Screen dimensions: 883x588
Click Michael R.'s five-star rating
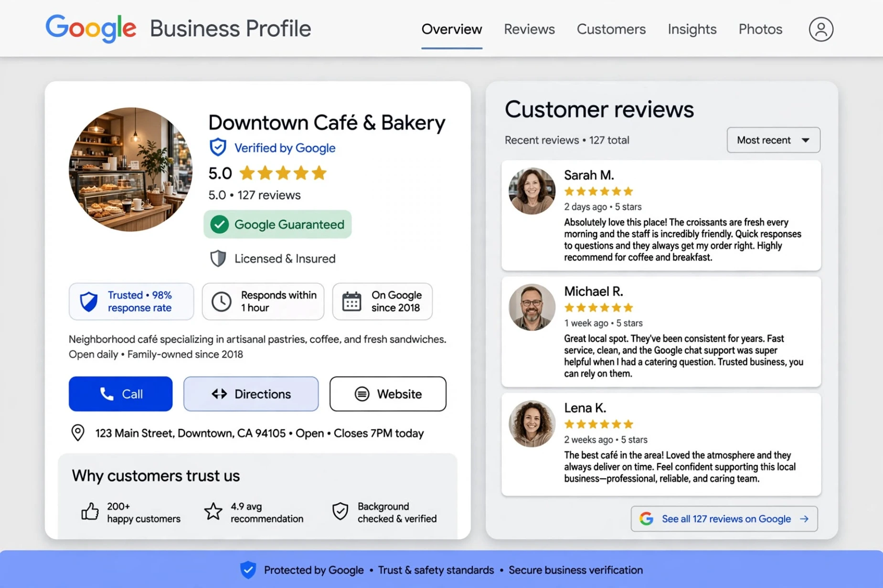598,308
